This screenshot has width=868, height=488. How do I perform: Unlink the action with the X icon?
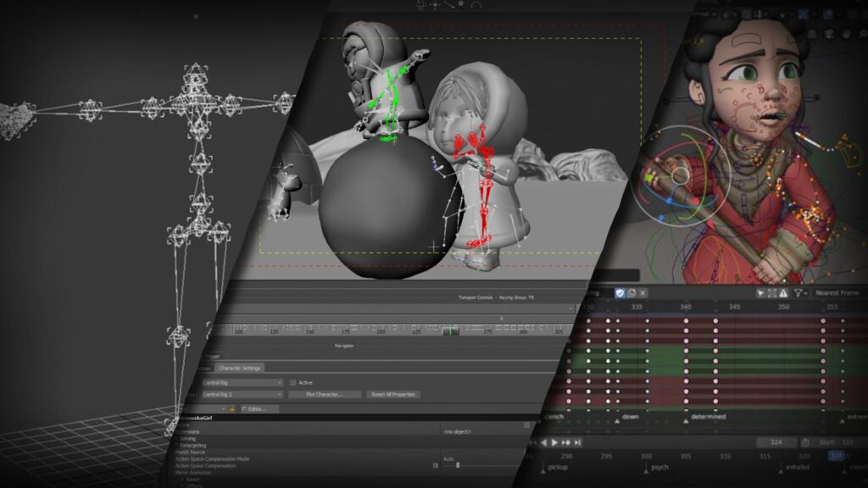point(642,292)
